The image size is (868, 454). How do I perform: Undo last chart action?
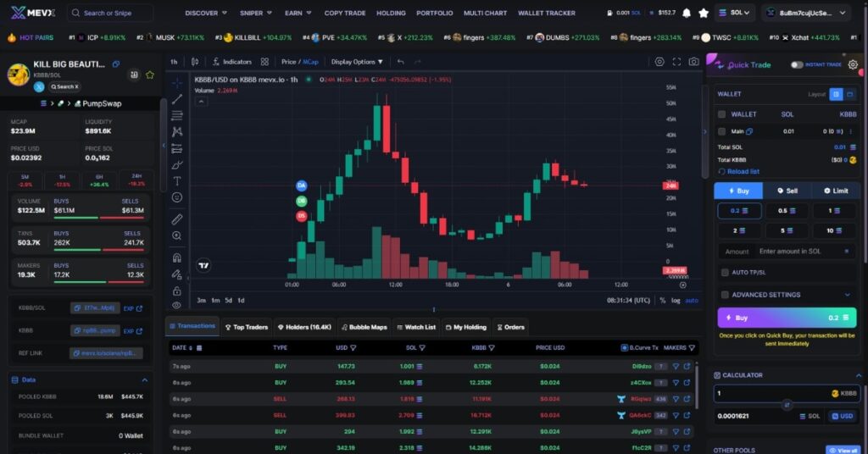click(x=400, y=62)
